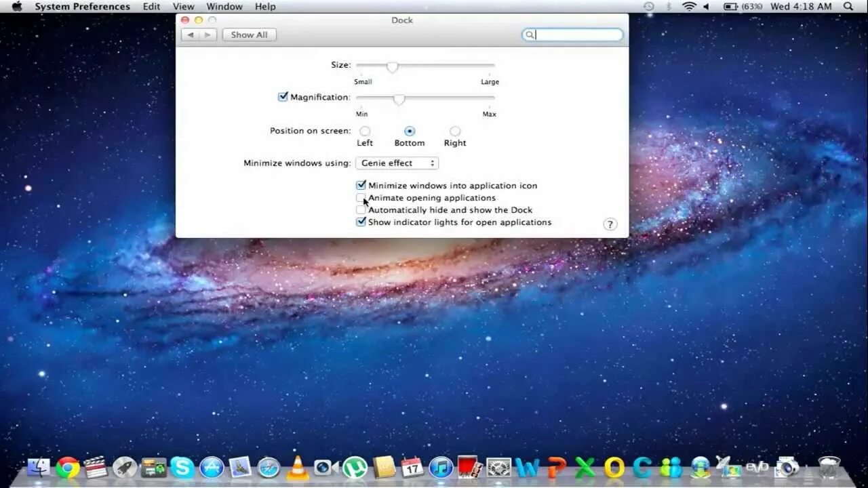Open Excel X icon in Dock
The image size is (868, 488).
pyautogui.click(x=585, y=468)
